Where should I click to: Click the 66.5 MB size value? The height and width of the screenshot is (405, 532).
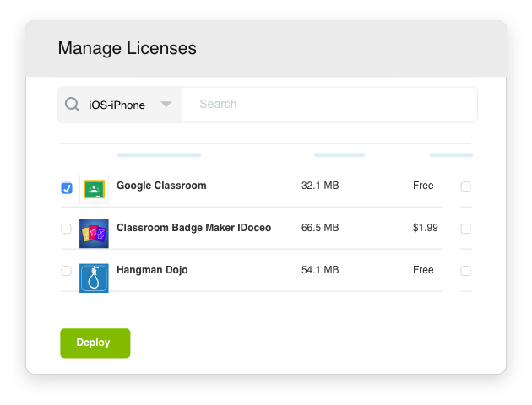click(x=320, y=228)
